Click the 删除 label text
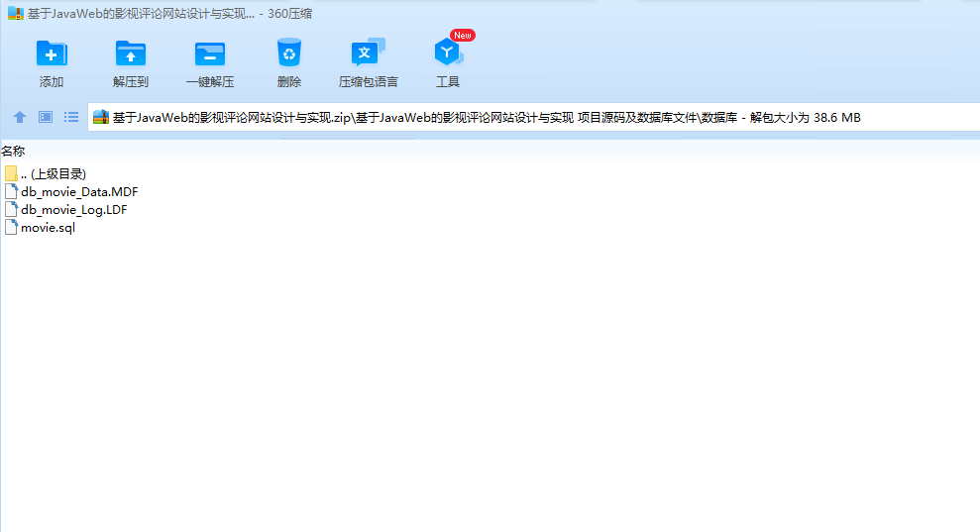The height and width of the screenshot is (532, 980). [288, 82]
